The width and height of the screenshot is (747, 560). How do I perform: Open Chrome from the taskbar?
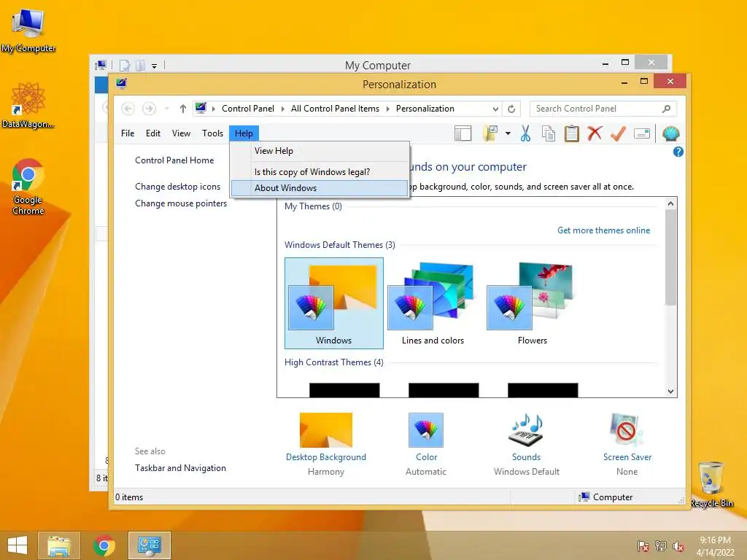tap(104, 545)
